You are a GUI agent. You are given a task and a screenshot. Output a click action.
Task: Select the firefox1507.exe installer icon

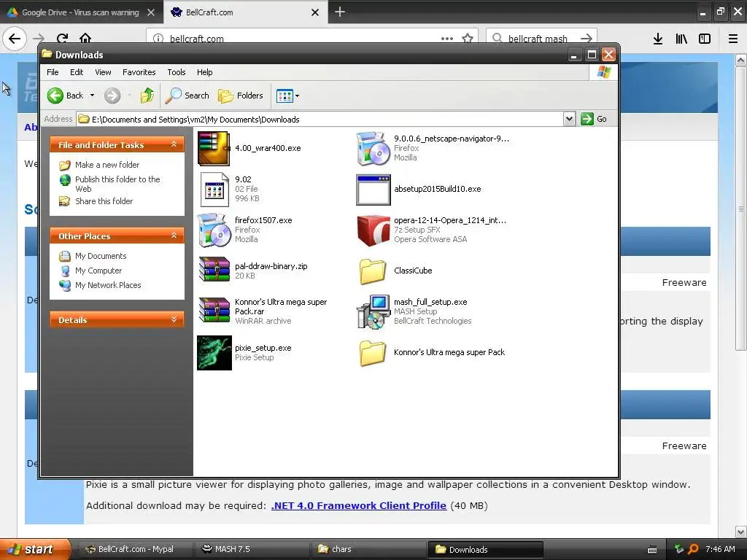(x=214, y=230)
